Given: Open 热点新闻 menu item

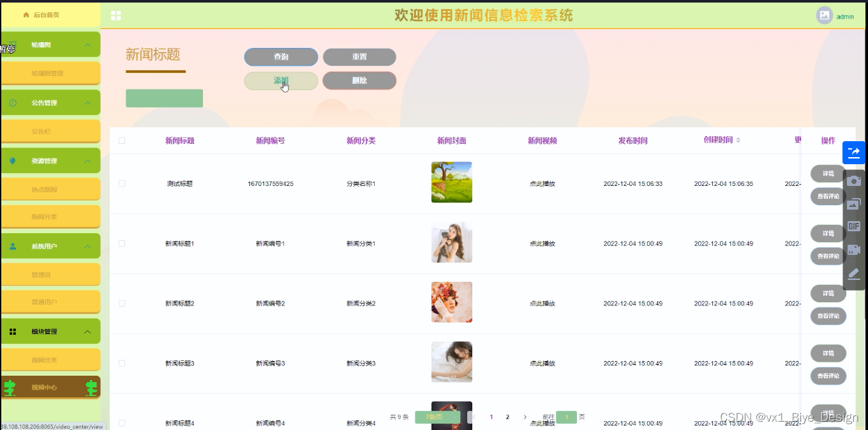Looking at the screenshot, I should [x=50, y=189].
